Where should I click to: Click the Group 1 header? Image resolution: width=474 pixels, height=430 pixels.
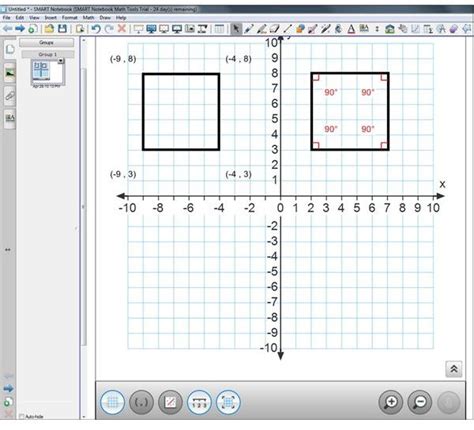click(x=48, y=54)
